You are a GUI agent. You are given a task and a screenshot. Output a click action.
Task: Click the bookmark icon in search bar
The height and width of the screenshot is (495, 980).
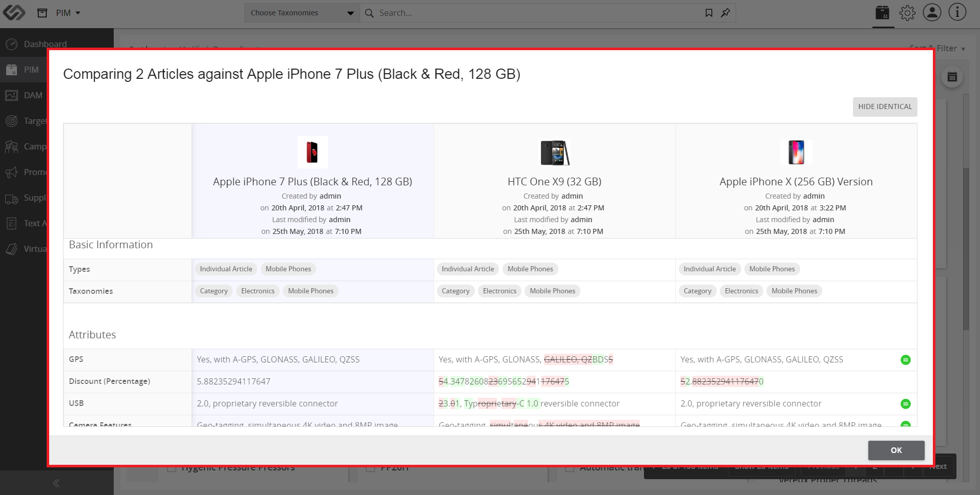click(708, 13)
